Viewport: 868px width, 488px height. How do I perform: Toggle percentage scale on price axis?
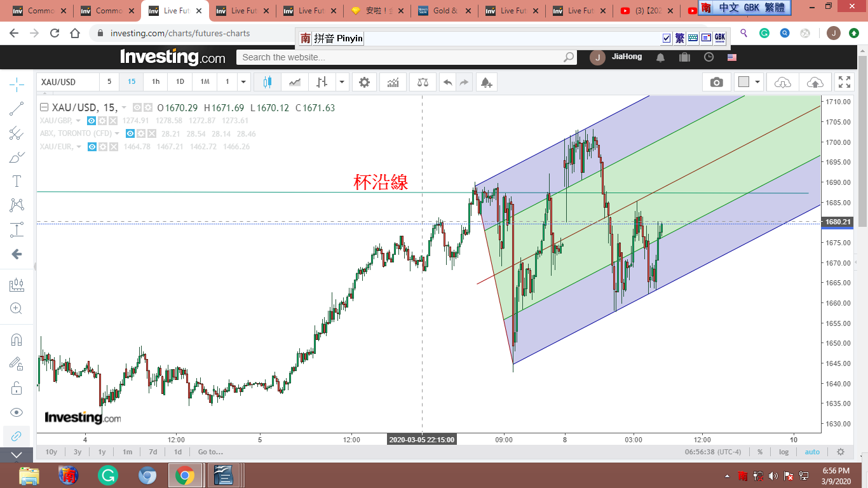coord(759,452)
